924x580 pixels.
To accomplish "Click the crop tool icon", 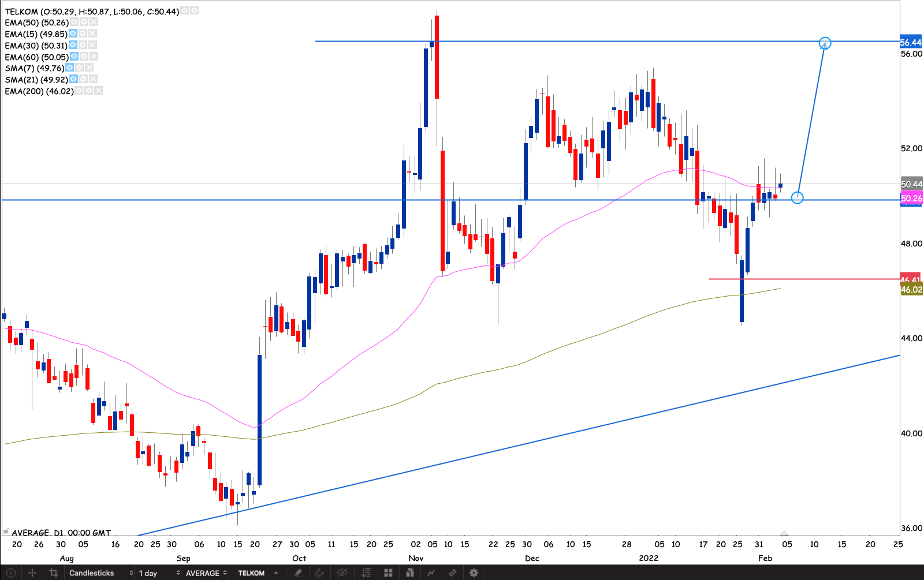I will (54, 572).
